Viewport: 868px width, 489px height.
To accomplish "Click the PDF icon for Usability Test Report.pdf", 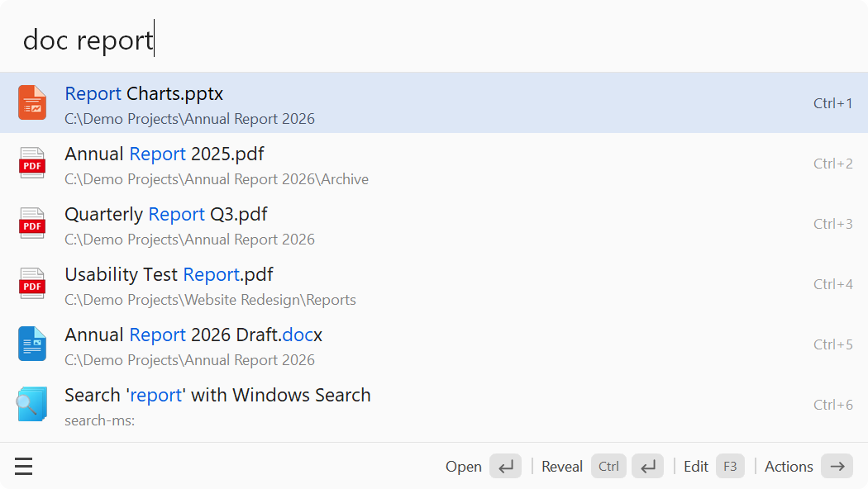I will click(x=32, y=283).
